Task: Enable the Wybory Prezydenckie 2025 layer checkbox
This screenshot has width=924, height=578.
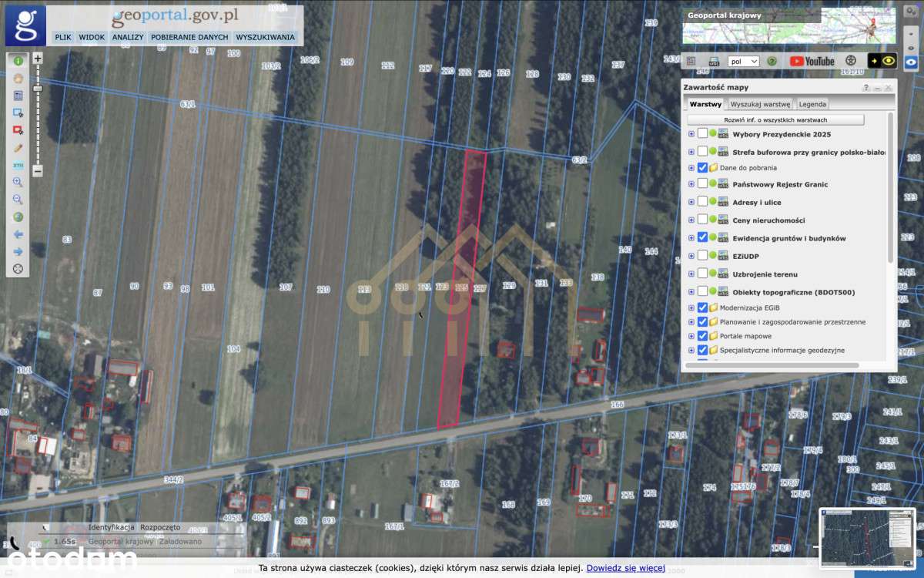Action: 702,133
